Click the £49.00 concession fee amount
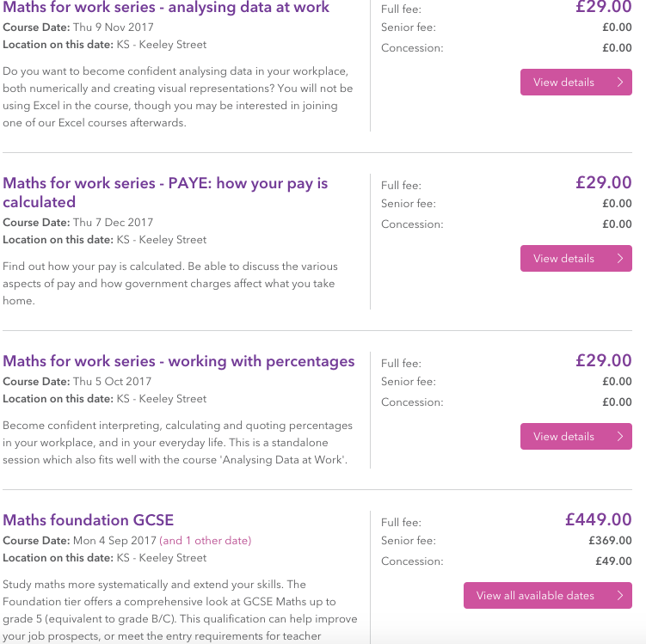Viewport: 646px width, 644px height. (x=613, y=561)
